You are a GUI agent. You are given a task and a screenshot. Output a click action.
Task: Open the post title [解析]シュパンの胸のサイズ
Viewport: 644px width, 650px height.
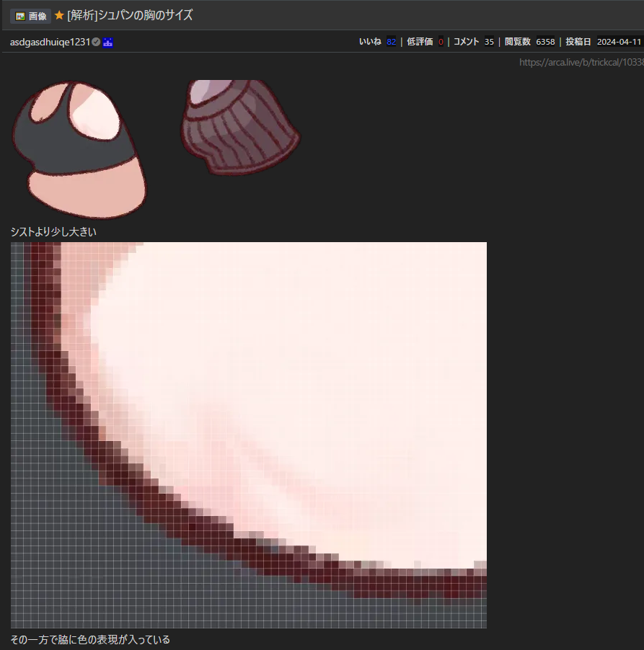point(130,15)
